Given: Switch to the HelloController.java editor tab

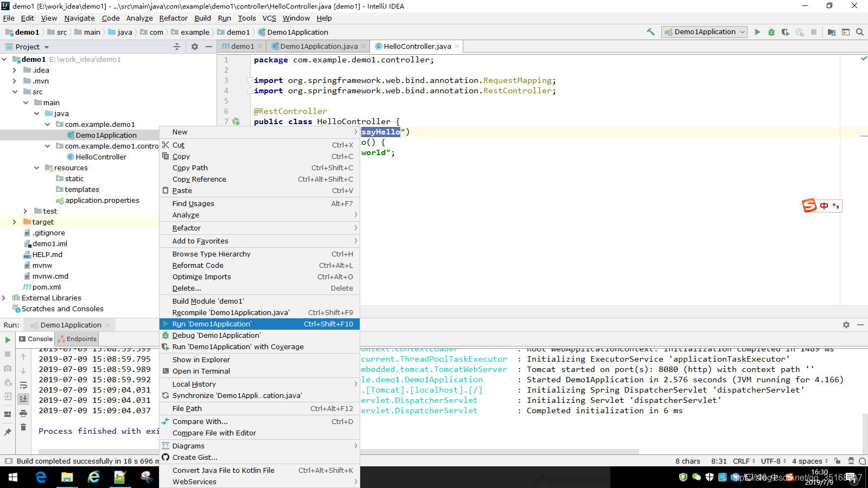Looking at the screenshot, I should point(417,46).
